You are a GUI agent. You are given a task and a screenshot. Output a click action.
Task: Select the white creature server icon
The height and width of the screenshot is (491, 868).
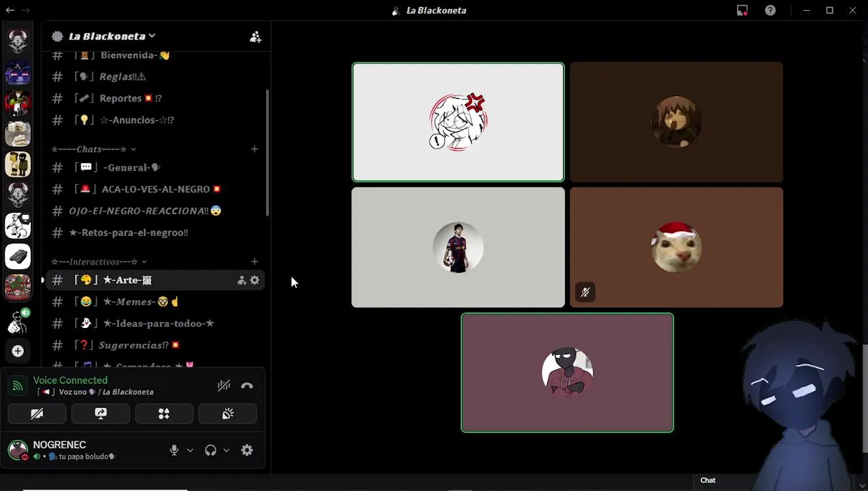(x=18, y=226)
